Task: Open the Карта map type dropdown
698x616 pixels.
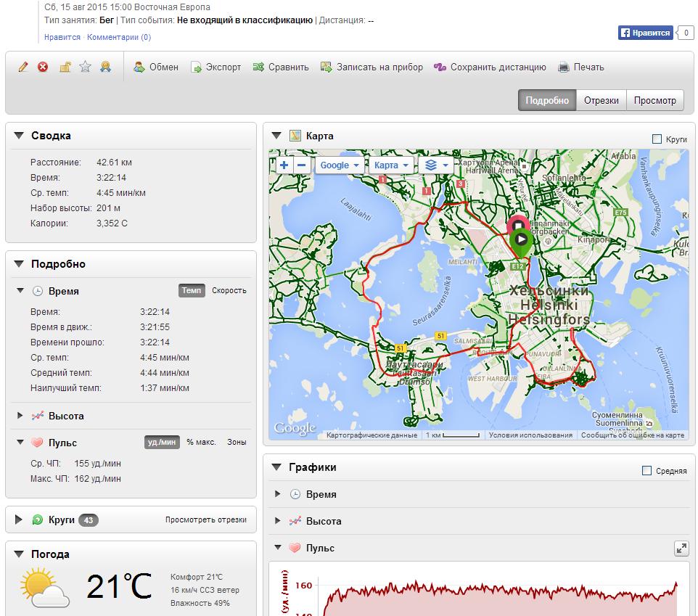Action: 391,165
